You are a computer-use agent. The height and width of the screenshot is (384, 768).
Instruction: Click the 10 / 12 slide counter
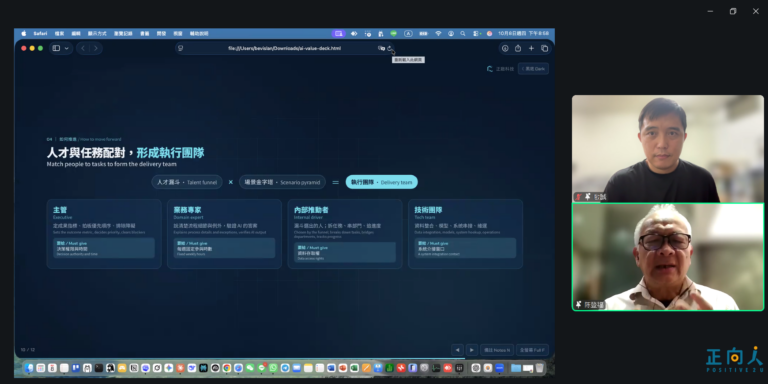(x=28, y=350)
